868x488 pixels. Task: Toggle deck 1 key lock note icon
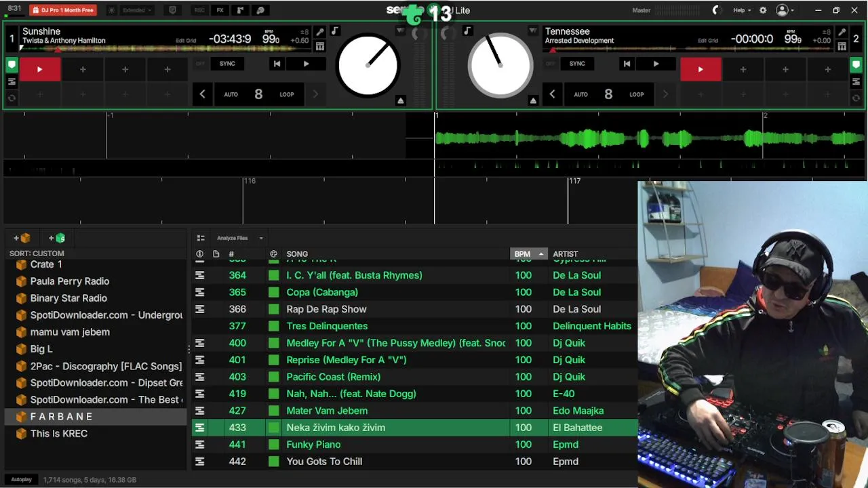335,31
